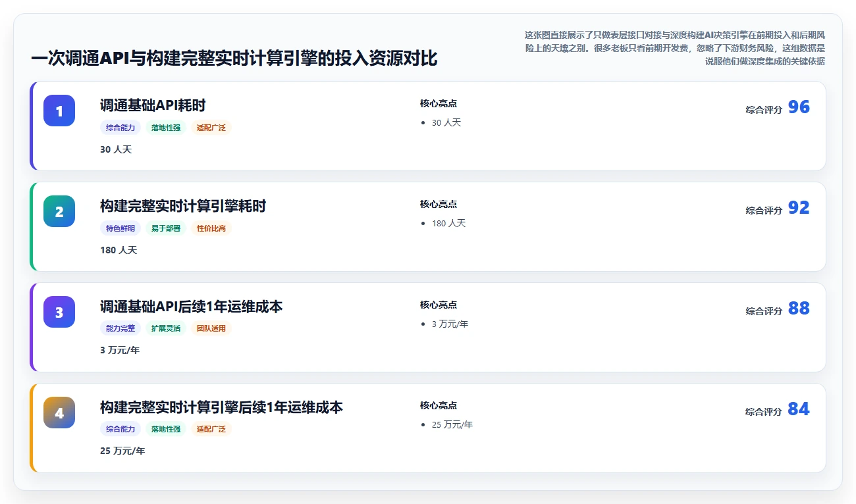The width and height of the screenshot is (856, 504).
Task: Open the card title 调通基础API耗时
Action: tap(153, 105)
